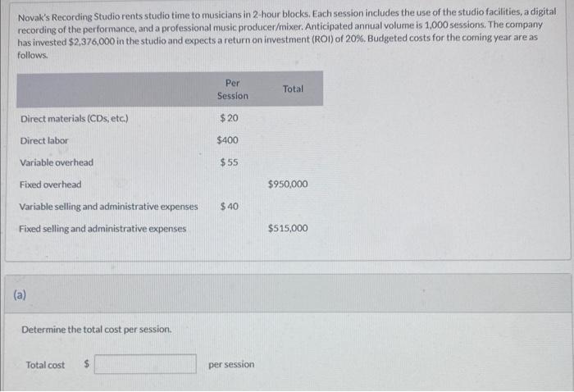Click the 'Total cost' field label
574x392 pixels.
tap(45, 365)
